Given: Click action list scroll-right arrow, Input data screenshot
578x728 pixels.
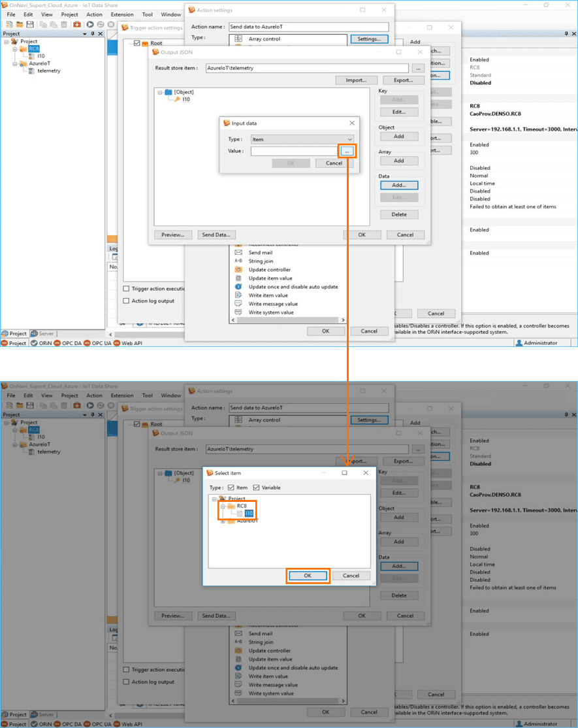Looking at the screenshot, I should coord(344,320).
